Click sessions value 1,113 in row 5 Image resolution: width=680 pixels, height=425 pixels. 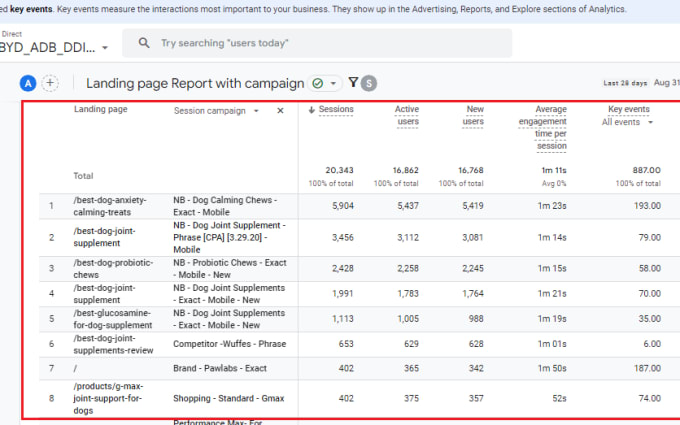coord(344,319)
